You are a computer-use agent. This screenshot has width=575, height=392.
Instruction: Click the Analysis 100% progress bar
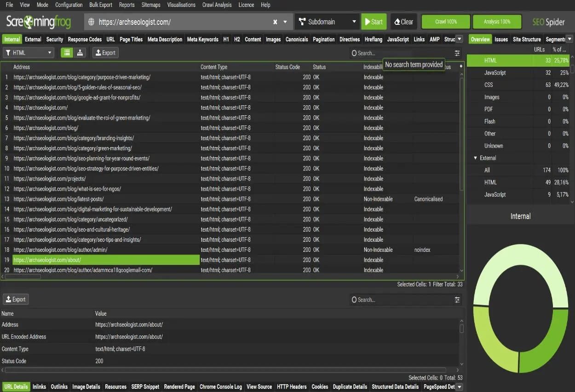pyautogui.click(x=497, y=22)
